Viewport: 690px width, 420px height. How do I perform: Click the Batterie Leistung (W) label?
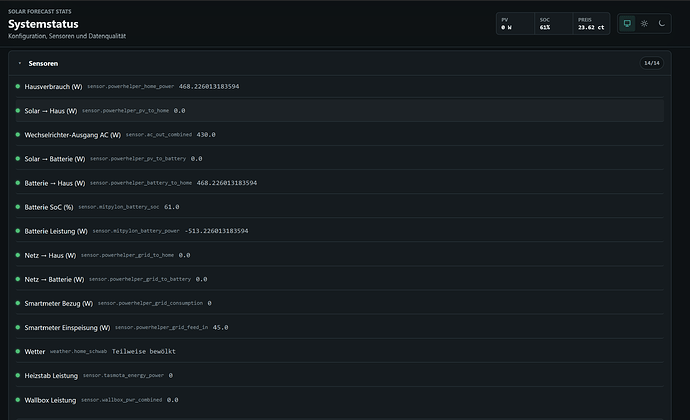coord(56,231)
